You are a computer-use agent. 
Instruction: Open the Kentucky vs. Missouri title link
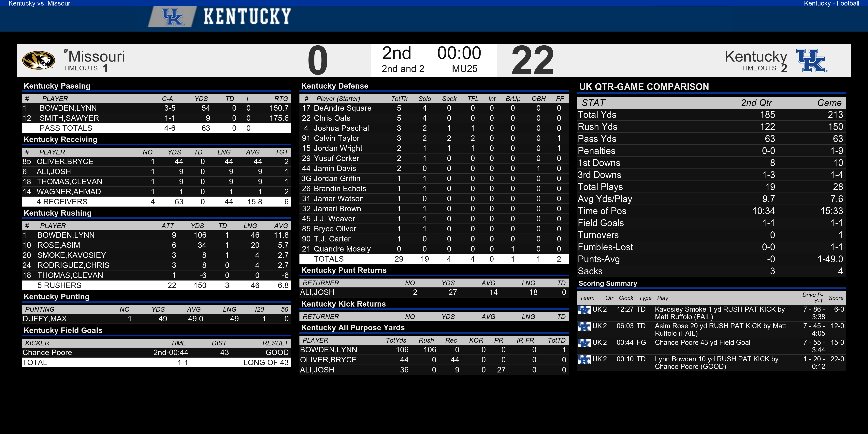pos(40,3)
